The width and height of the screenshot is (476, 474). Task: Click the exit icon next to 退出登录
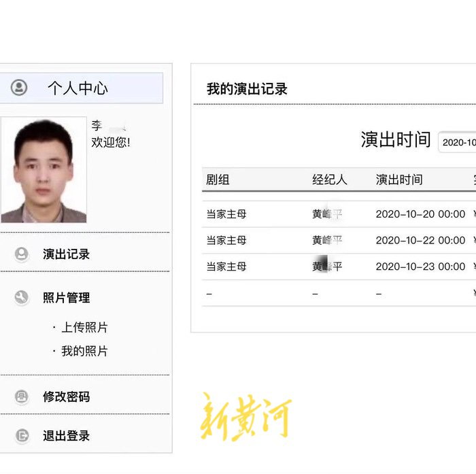tap(22, 435)
